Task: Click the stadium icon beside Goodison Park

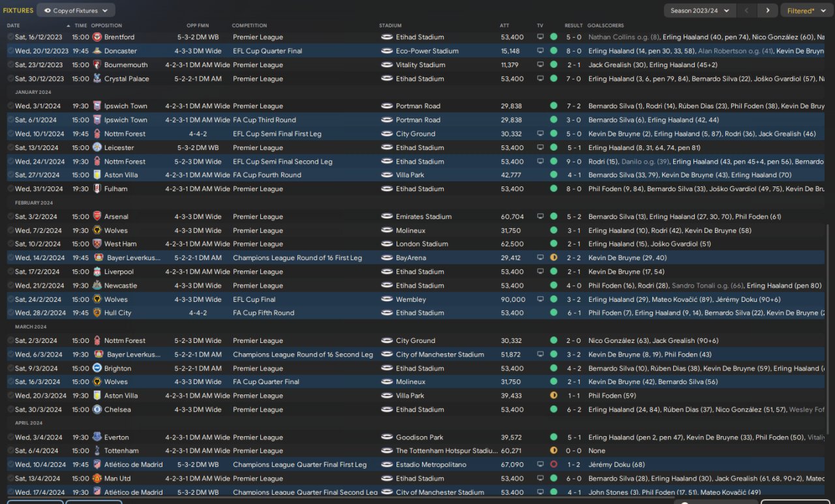Action: click(387, 437)
